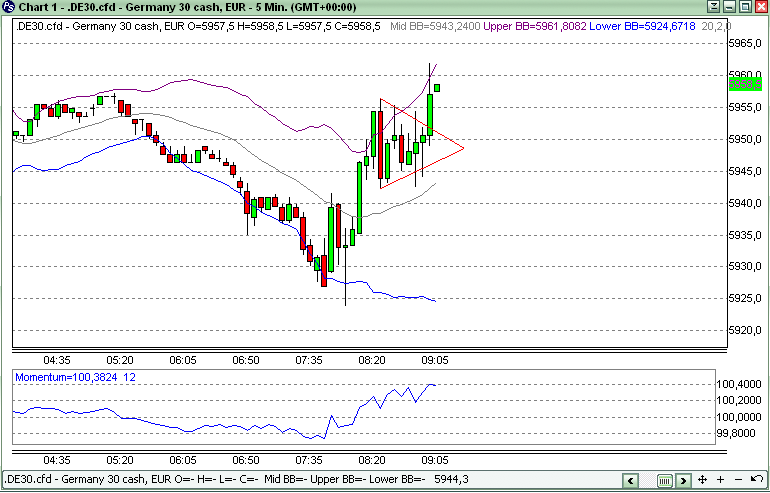Image resolution: width=770 pixels, height=493 pixels.
Task: Click the O=5957,5 open price text
Action: click(x=211, y=27)
